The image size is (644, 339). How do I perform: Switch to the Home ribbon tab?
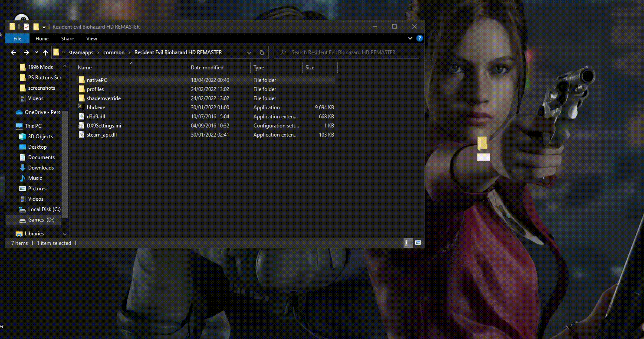click(42, 39)
